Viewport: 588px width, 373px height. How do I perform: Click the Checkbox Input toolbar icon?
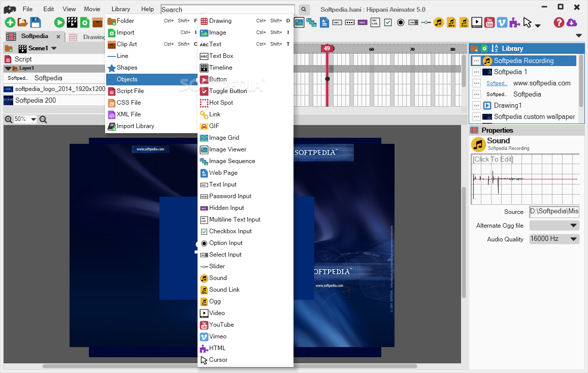388,22
